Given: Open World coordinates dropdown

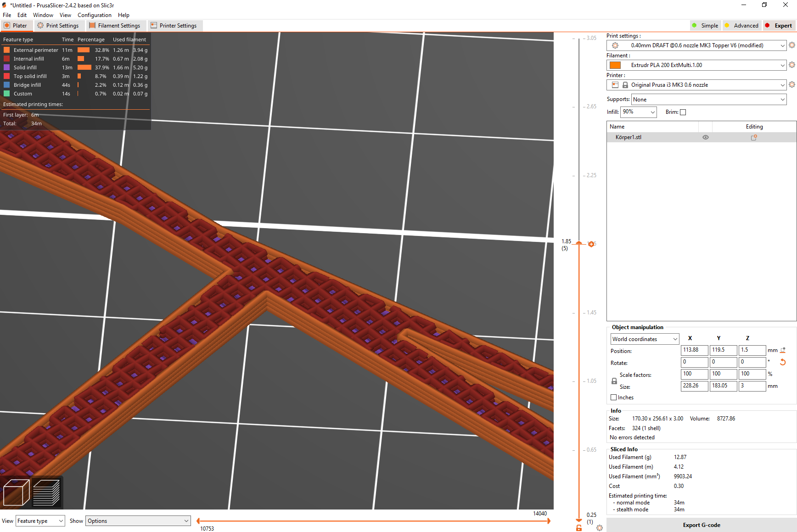Looking at the screenshot, I should coord(645,339).
